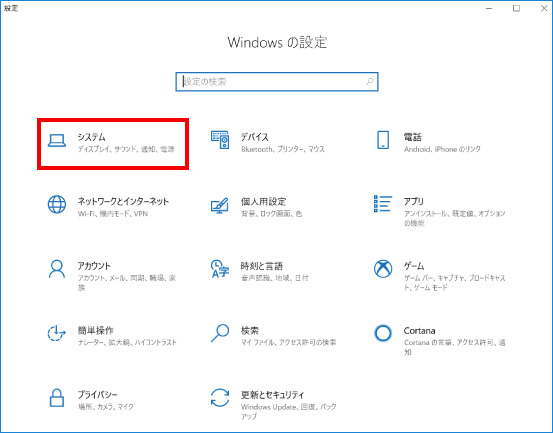Open 検索 settings title
The image size is (553, 433).
[250, 330]
